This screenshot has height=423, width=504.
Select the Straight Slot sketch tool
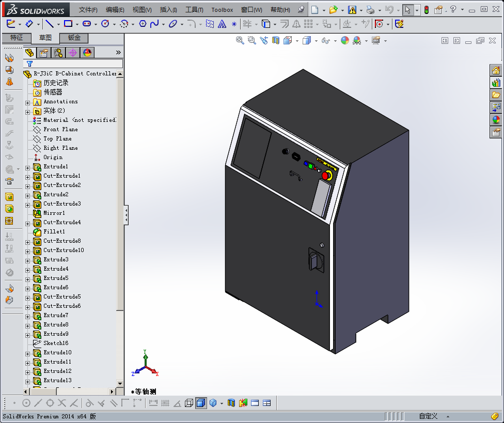(x=86, y=24)
